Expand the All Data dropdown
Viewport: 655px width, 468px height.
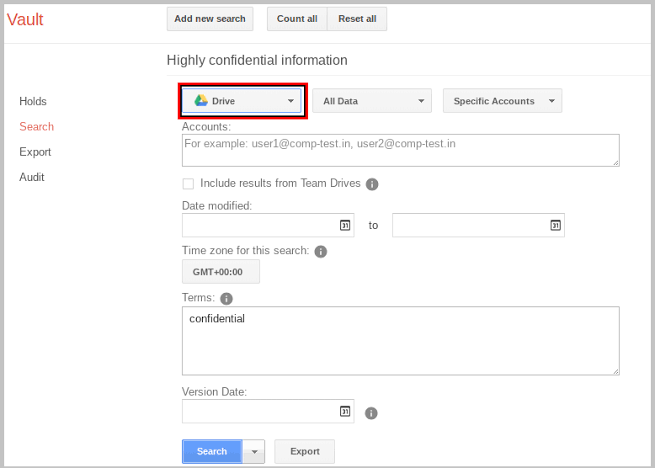[x=371, y=101]
